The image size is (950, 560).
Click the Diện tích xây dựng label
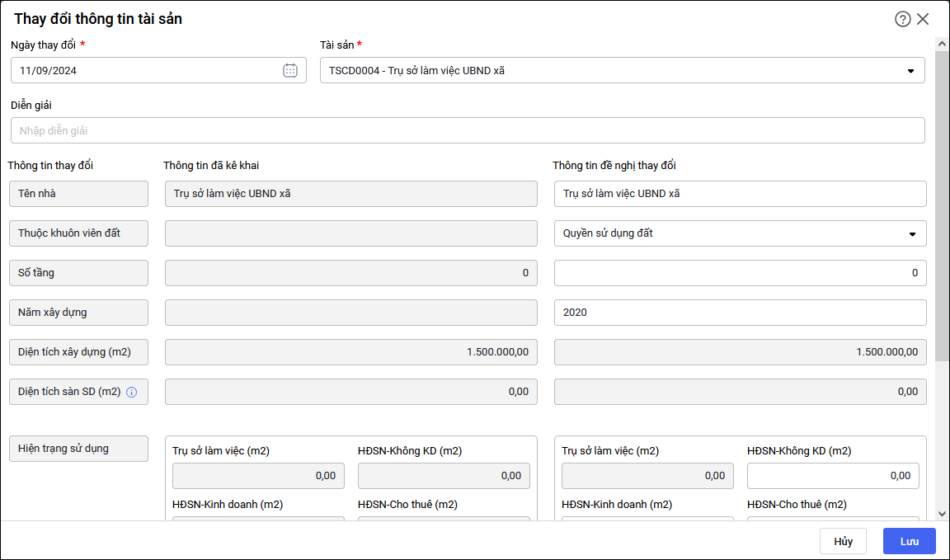pos(78,352)
